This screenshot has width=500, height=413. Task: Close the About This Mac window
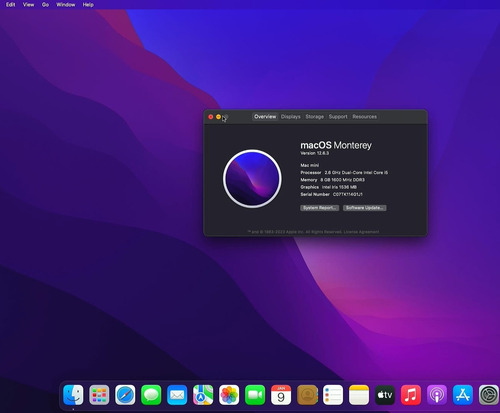click(x=211, y=117)
